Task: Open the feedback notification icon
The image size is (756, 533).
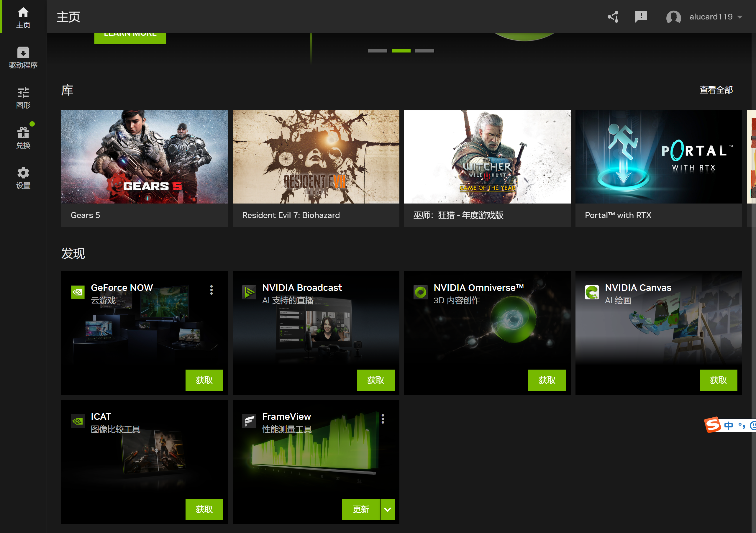Action: (641, 17)
